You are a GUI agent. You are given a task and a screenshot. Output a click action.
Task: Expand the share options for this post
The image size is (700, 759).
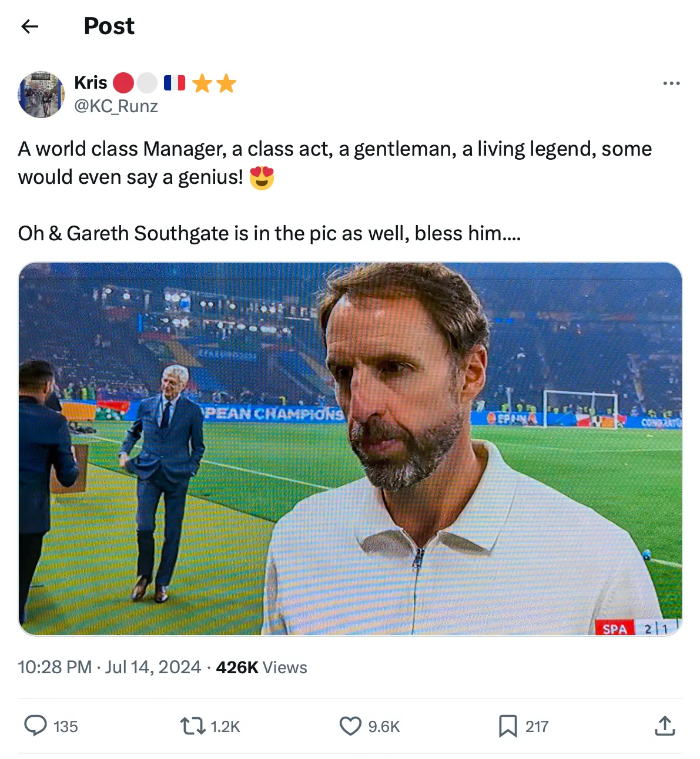pos(665,727)
